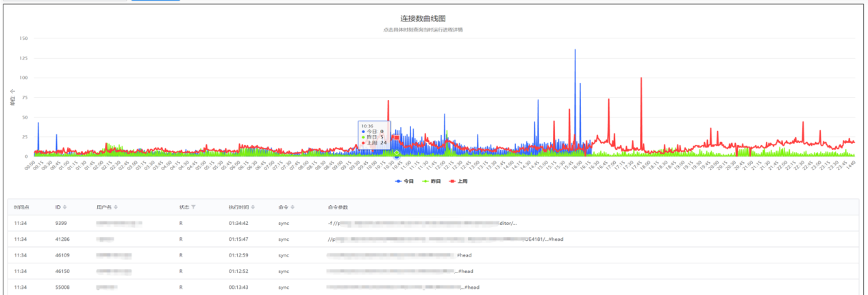
Task: Click the blue 今日 point marker on axis
Action: pyautogui.click(x=396, y=156)
